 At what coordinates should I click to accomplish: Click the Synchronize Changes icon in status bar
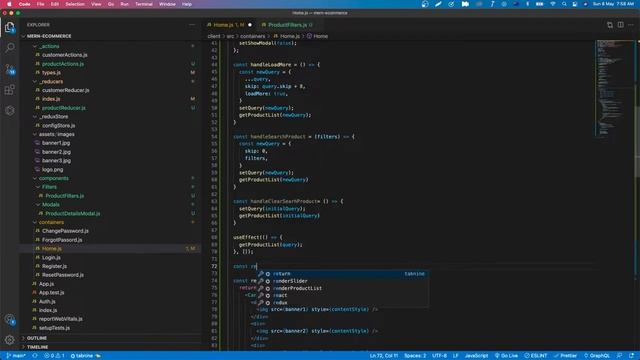(x=35, y=356)
